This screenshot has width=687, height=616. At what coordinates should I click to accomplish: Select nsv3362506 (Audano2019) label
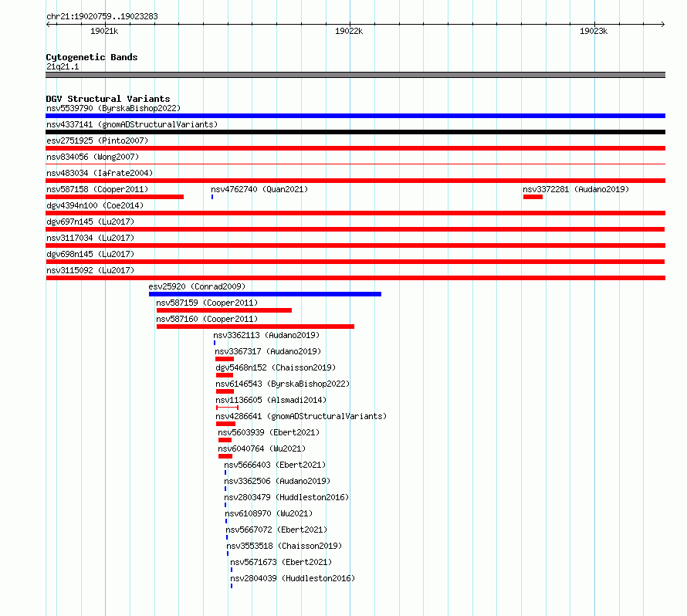[277, 481]
